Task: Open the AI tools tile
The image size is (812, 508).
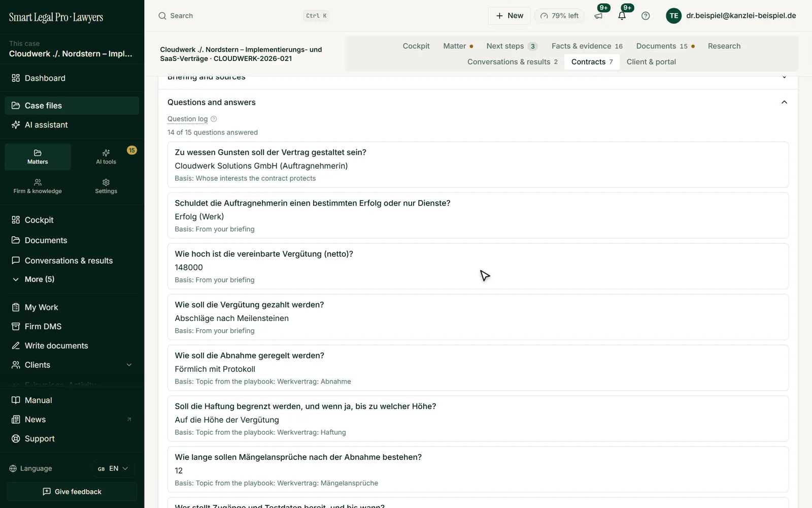Action: 106,157
